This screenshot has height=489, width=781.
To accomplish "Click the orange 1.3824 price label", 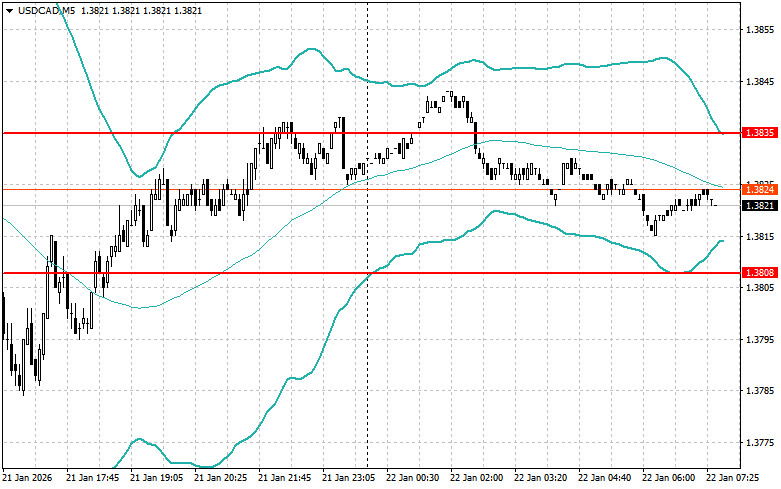I will (760, 189).
